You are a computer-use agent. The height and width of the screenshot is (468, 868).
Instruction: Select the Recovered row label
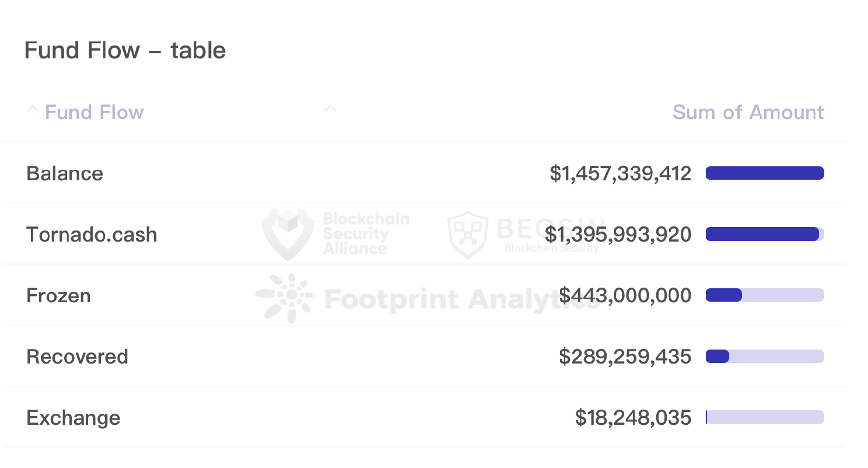(77, 357)
